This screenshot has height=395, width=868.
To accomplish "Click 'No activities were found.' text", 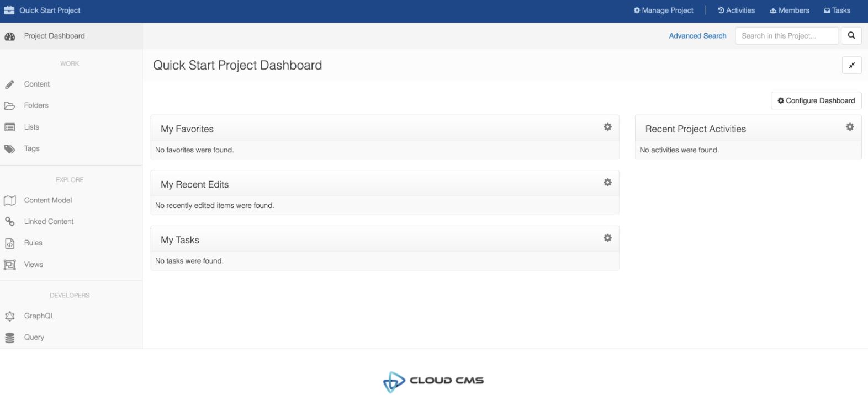I will 679,150.
